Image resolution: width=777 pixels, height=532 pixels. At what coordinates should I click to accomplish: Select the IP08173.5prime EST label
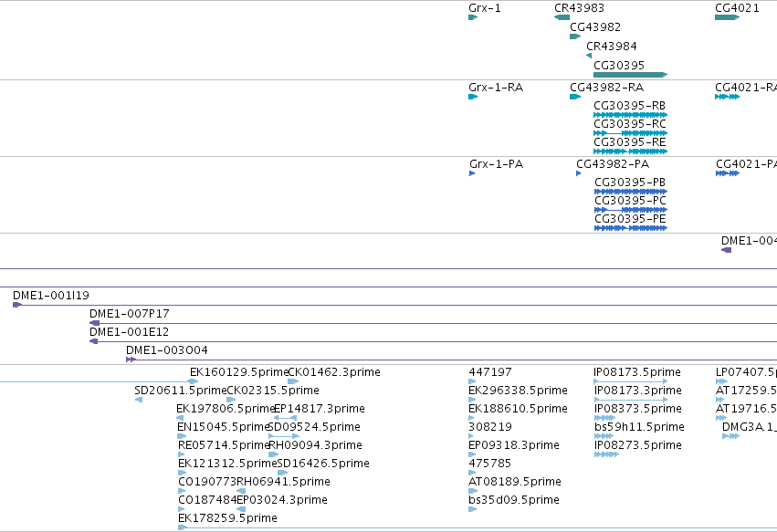637,372
